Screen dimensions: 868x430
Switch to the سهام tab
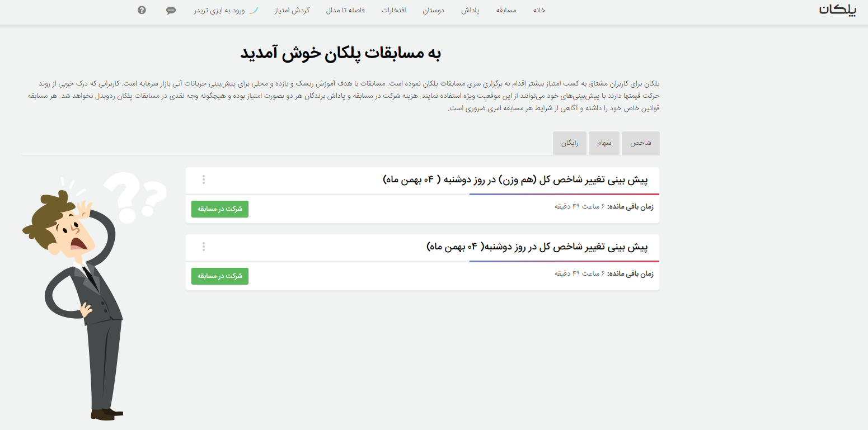pos(604,143)
